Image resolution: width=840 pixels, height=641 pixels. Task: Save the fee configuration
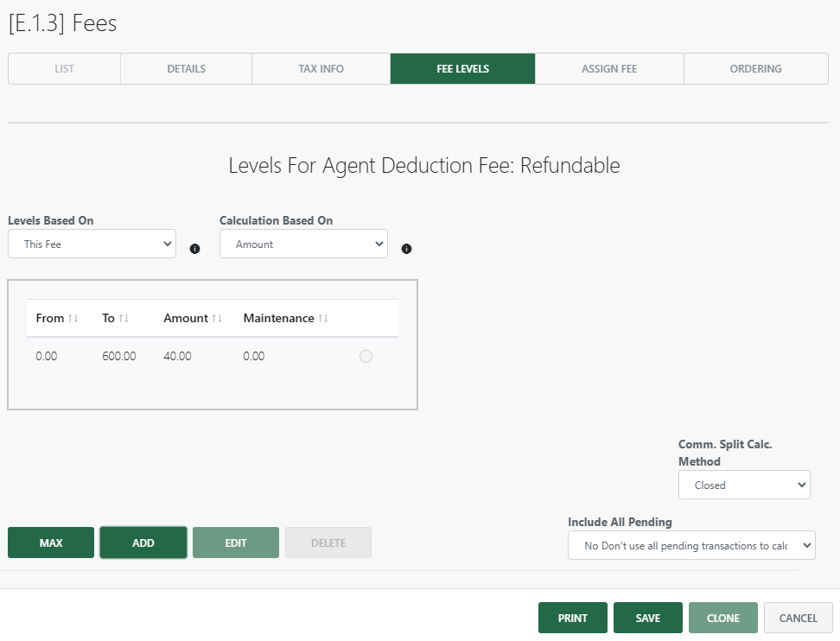[647, 618]
